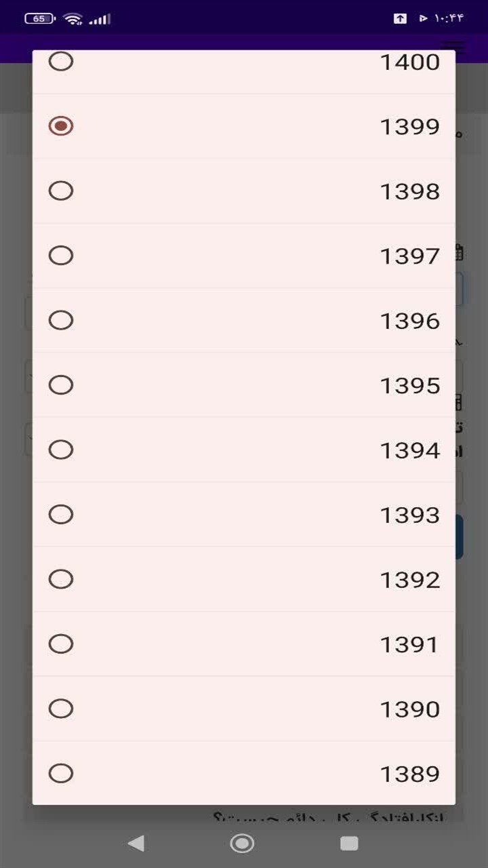Choose the 1389 radio button

(x=61, y=773)
